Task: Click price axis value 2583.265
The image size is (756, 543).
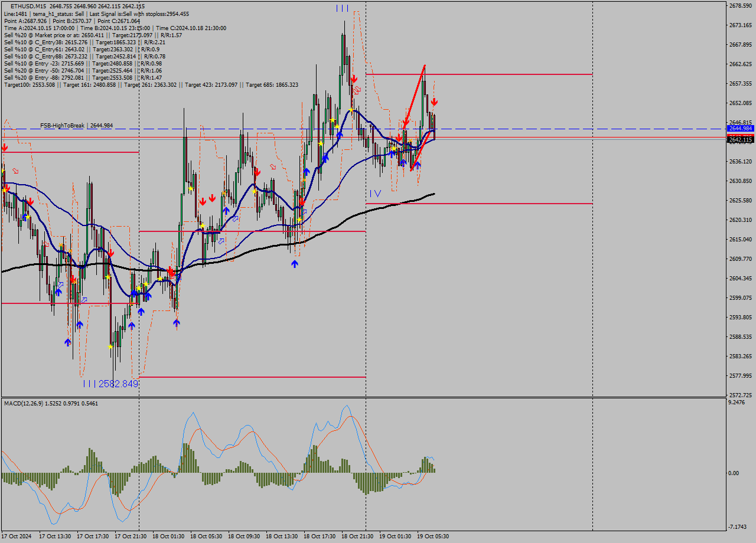Action: [740, 356]
